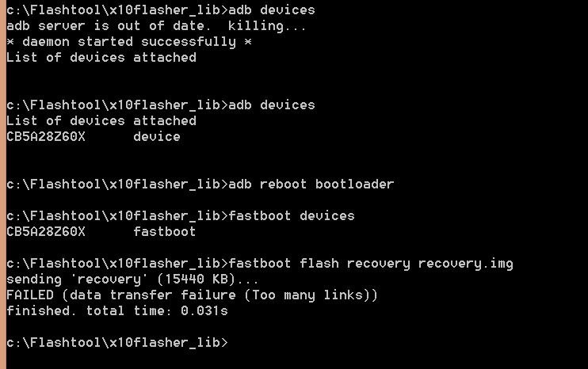
Task: Click serial CB5A28Z60X in the fastboot row
Action: coord(46,231)
